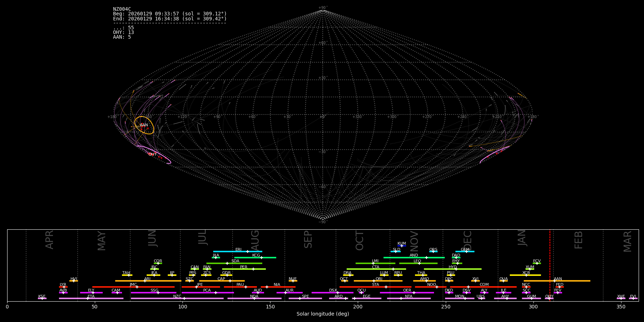Click the NDA shower bar on timeline
Screen dimensions: 644x322
pyautogui.click(x=254, y=298)
